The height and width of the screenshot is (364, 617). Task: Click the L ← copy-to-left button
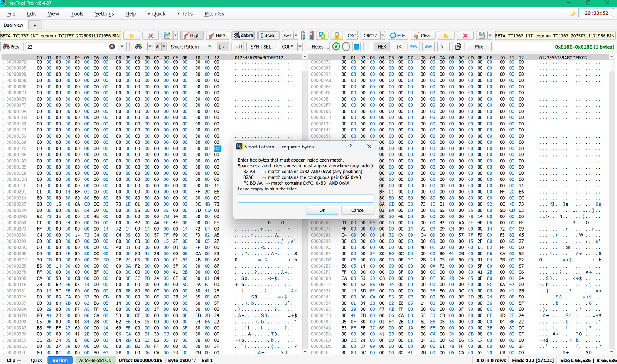(223, 47)
